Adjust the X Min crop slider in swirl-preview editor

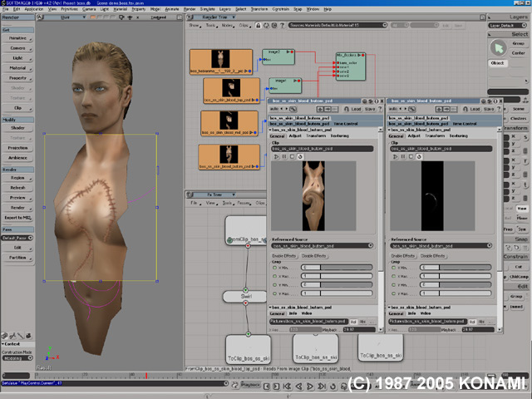click(337, 268)
